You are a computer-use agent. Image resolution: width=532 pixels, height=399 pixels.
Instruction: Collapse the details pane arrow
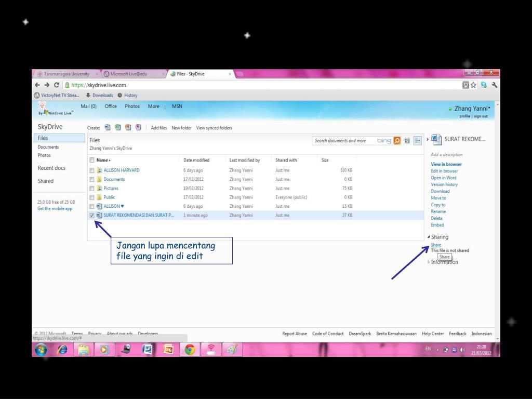(x=428, y=139)
